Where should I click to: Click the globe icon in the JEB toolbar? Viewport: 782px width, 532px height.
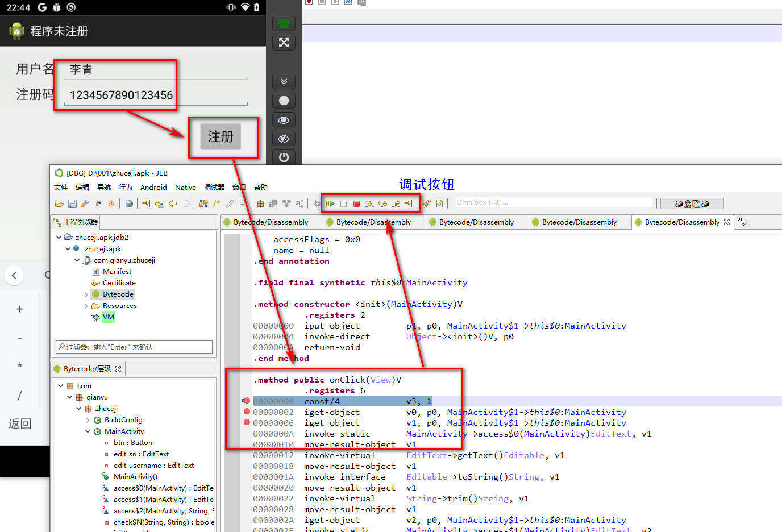[x=130, y=203]
